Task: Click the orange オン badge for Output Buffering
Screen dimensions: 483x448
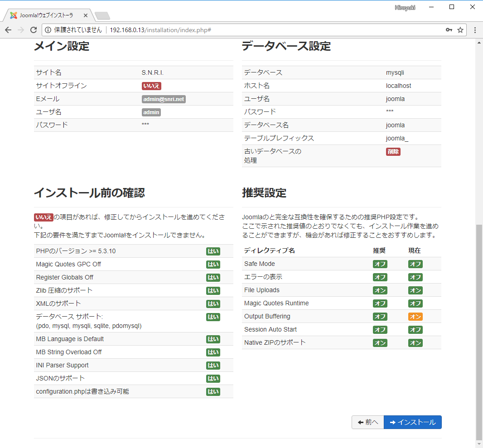Action: tap(415, 317)
